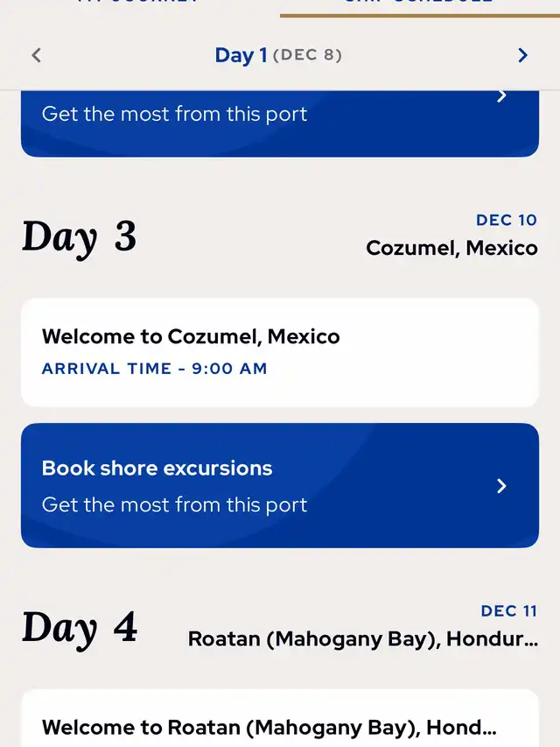The image size is (560, 747).
Task: Tap the Book shore excursions title text
Action: (x=157, y=469)
